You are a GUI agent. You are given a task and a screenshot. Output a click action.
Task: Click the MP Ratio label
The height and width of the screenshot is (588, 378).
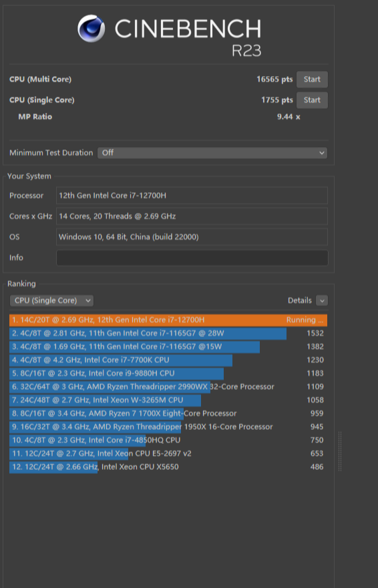[35, 117]
